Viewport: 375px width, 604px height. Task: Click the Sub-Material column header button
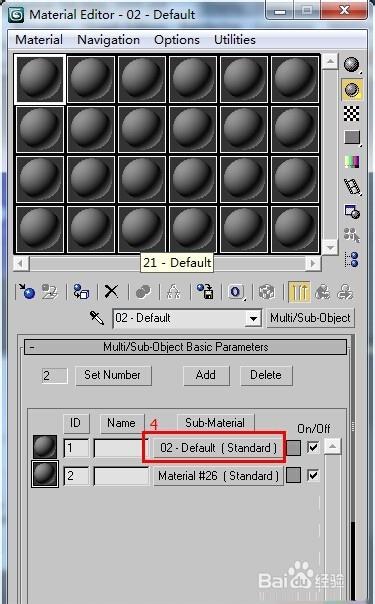point(215,423)
